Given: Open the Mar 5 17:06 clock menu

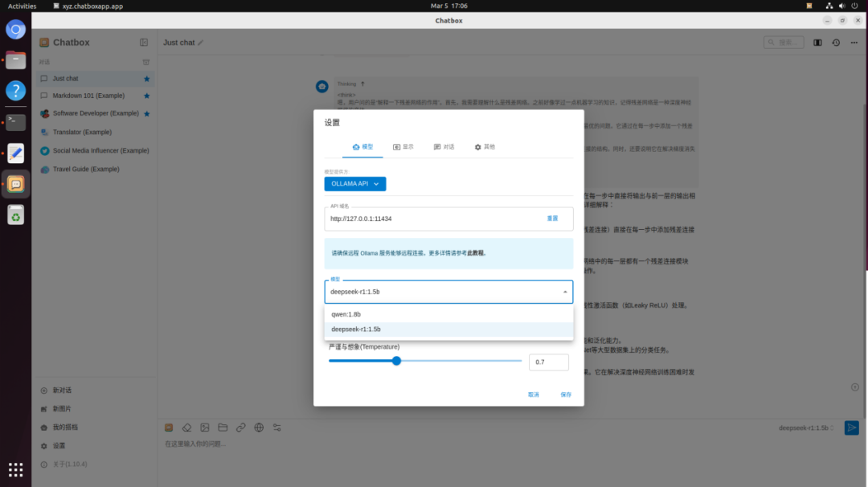Looking at the screenshot, I should [x=449, y=6].
